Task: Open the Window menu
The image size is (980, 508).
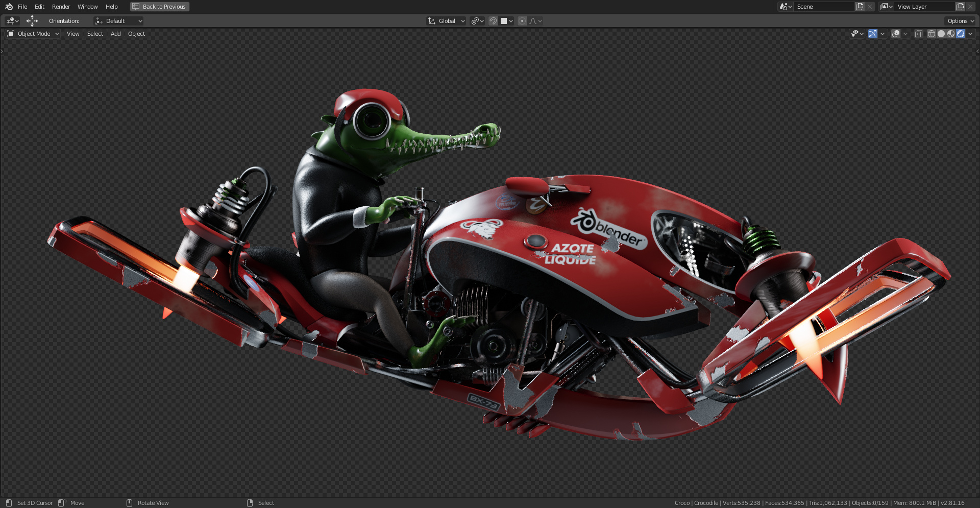Action: (87, 7)
